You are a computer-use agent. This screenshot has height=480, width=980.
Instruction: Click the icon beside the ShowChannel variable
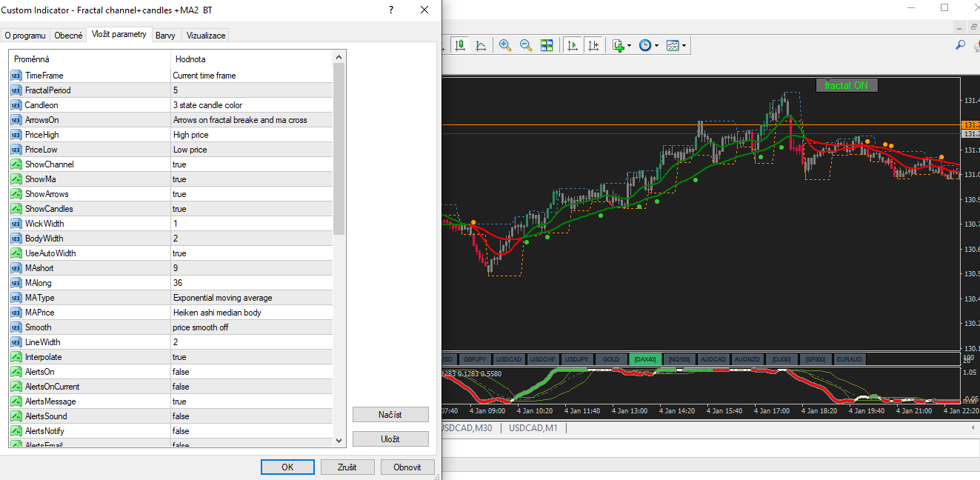[16, 164]
